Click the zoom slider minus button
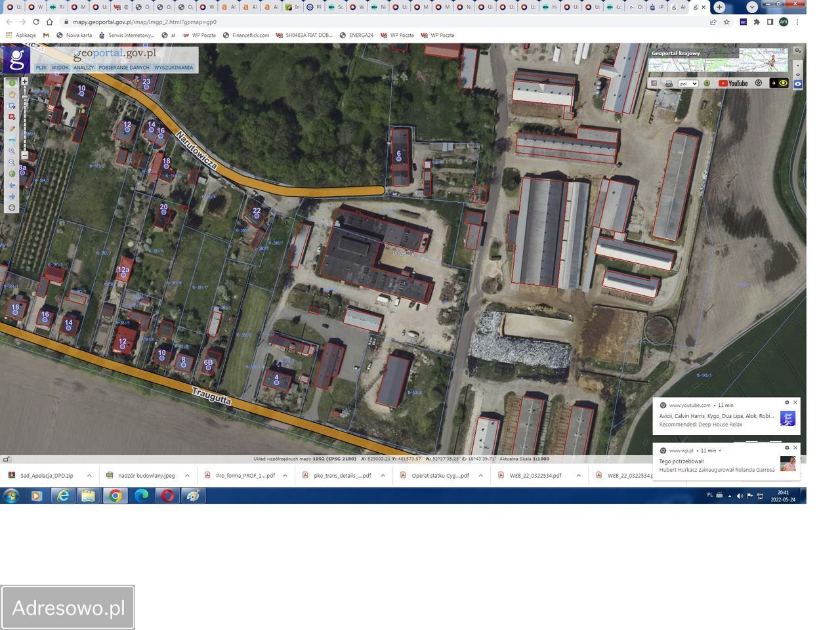840x630 pixels. 25,156
